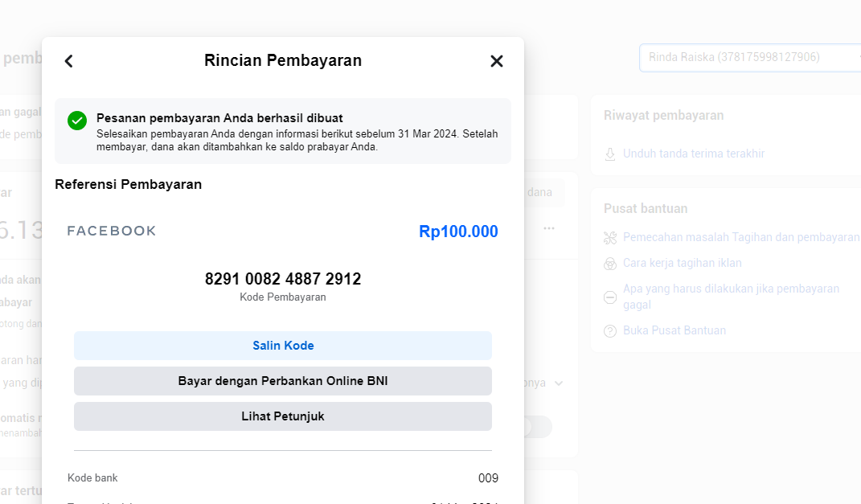Click Unduh tanda terima terakhir link
Viewport: 861px width, 504px height.
[694, 154]
